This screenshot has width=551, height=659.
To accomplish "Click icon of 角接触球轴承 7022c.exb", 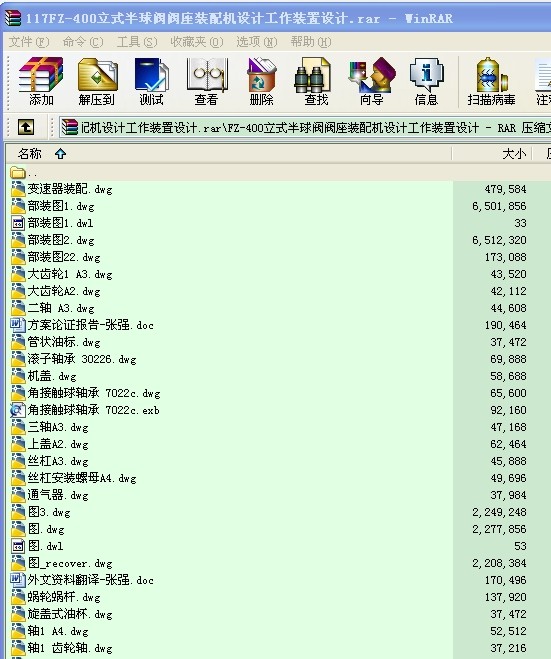I will point(18,410).
